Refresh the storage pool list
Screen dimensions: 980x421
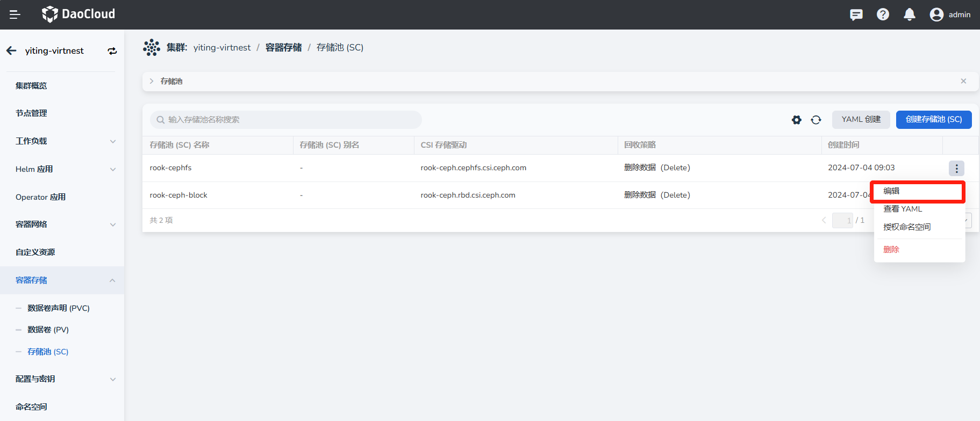tap(816, 120)
